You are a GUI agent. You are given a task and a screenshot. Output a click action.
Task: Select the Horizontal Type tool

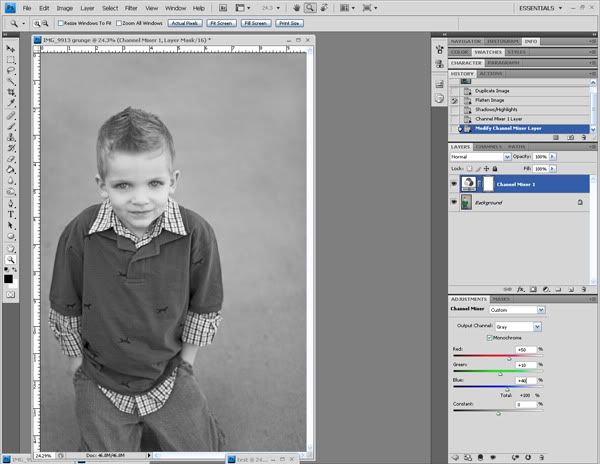(x=10, y=214)
